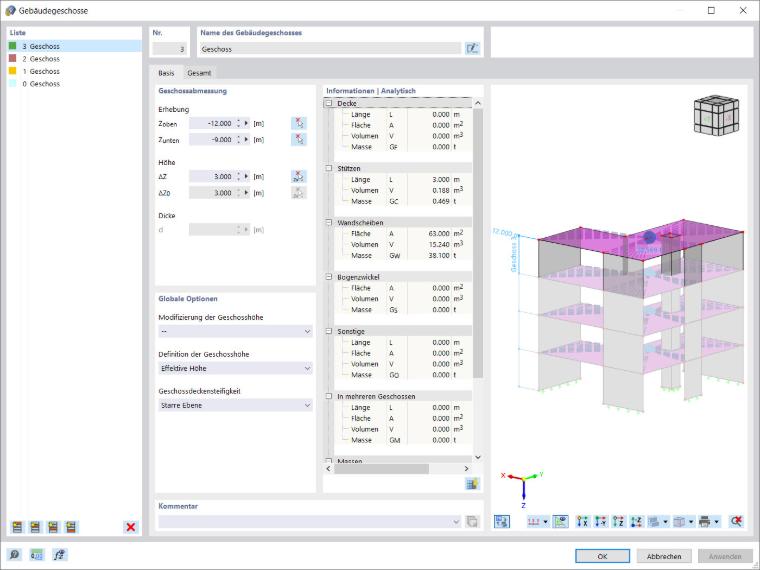Click the storey name field 'Geschoss'

(330, 49)
